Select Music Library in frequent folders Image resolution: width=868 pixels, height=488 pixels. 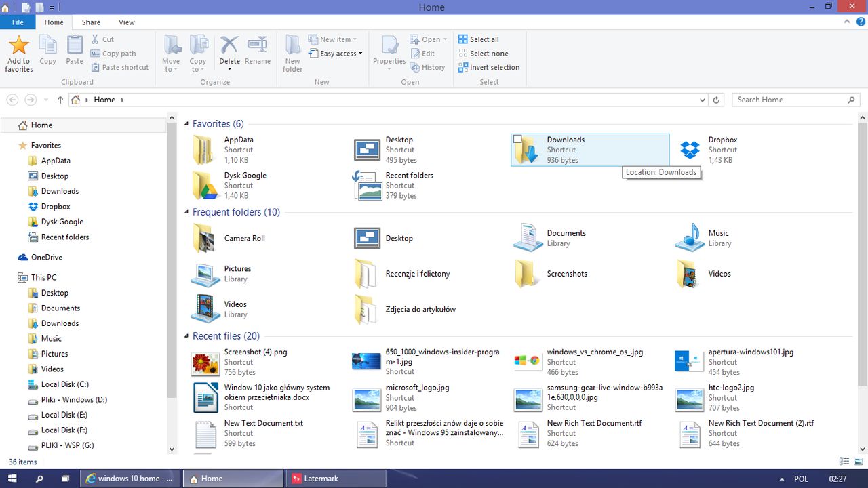751,239
